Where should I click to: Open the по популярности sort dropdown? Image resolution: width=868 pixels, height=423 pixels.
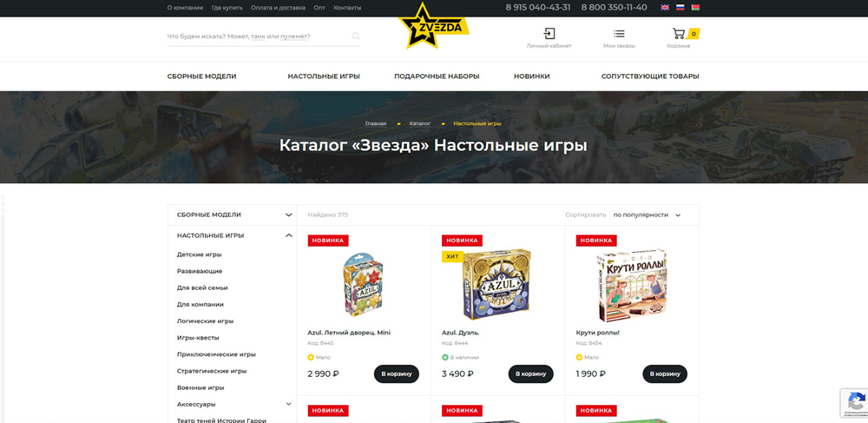pos(647,215)
